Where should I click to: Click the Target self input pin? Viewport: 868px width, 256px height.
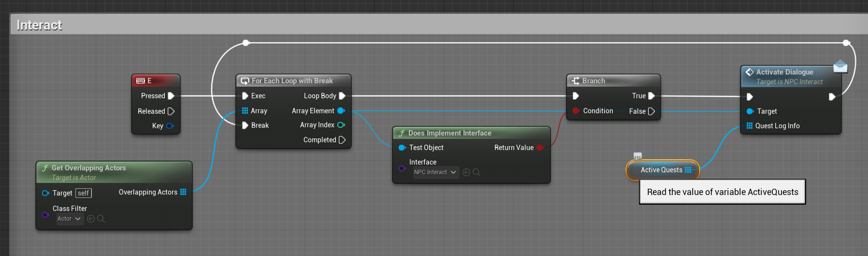point(45,193)
